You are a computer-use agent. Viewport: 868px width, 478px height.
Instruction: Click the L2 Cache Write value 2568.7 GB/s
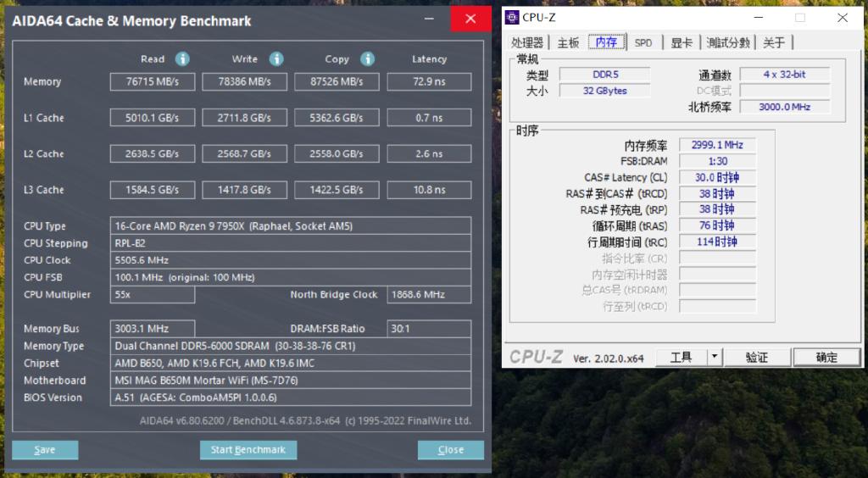(x=245, y=153)
